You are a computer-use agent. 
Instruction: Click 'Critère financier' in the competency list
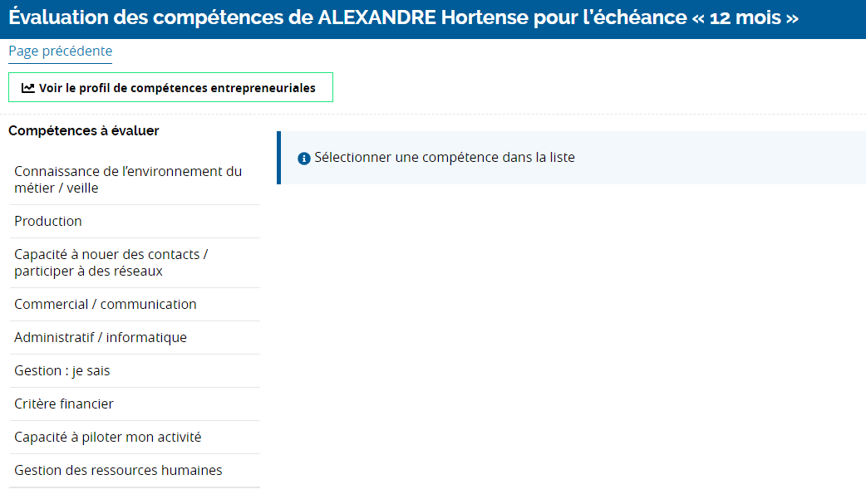[64, 404]
